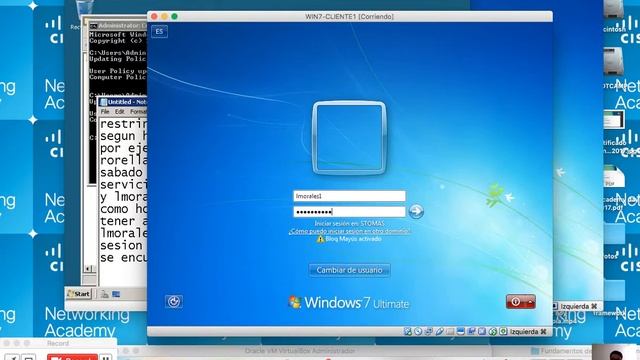Click the Notepad line starting with 'tener a'
640x360 pixels.
pyautogui.click(x=123, y=221)
